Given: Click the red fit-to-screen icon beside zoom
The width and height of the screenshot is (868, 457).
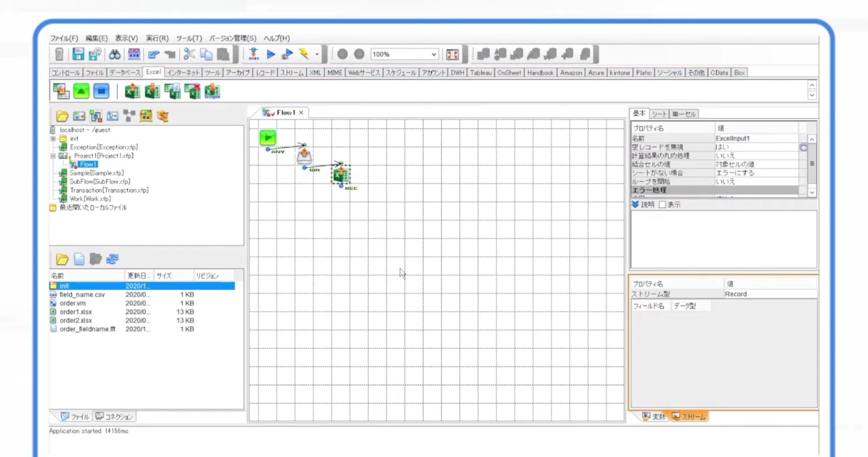Looking at the screenshot, I should click(452, 54).
